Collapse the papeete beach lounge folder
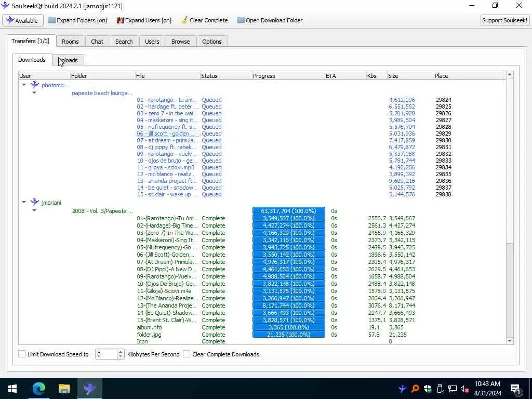The image size is (532, 399). point(34,92)
